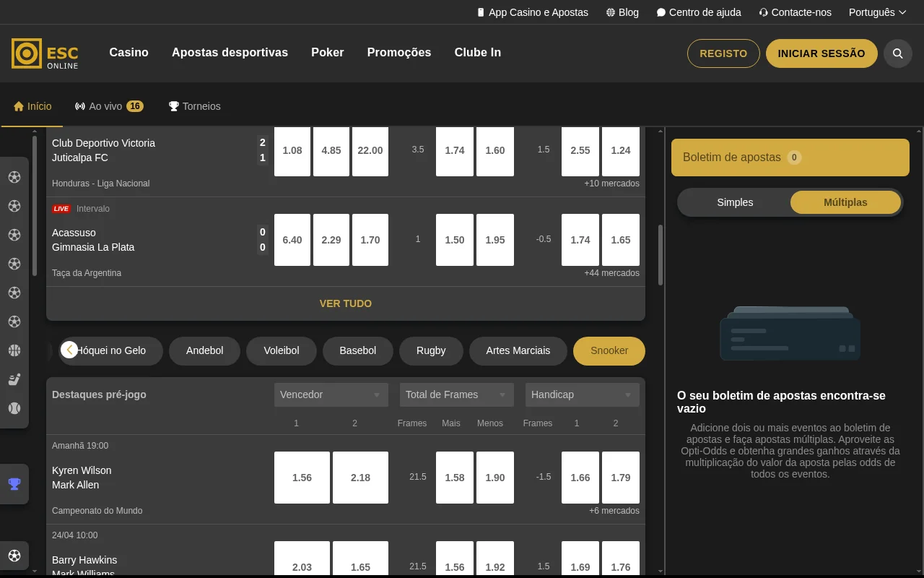Click the blue trophy sidebar icon
The image size is (924, 578).
click(x=14, y=484)
